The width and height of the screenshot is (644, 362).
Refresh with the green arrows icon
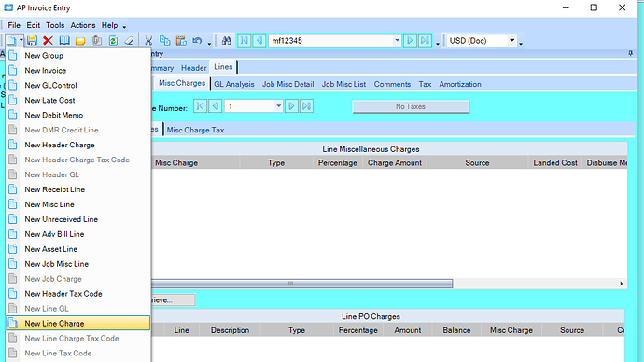click(x=113, y=41)
